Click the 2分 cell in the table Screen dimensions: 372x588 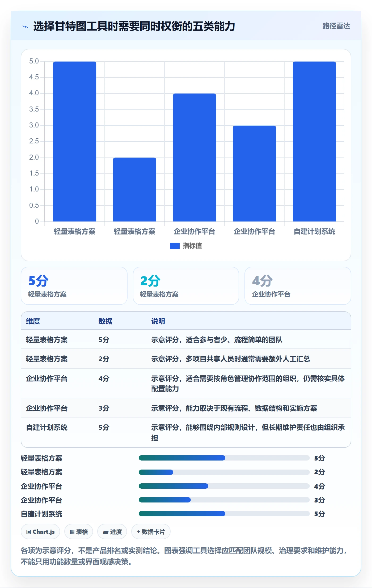click(x=104, y=359)
